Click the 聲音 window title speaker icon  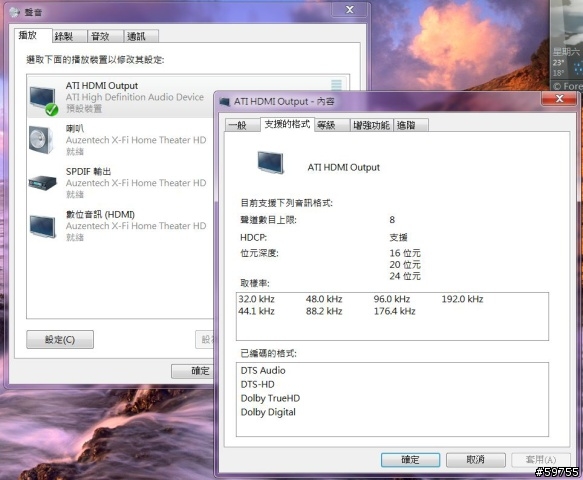coord(15,12)
